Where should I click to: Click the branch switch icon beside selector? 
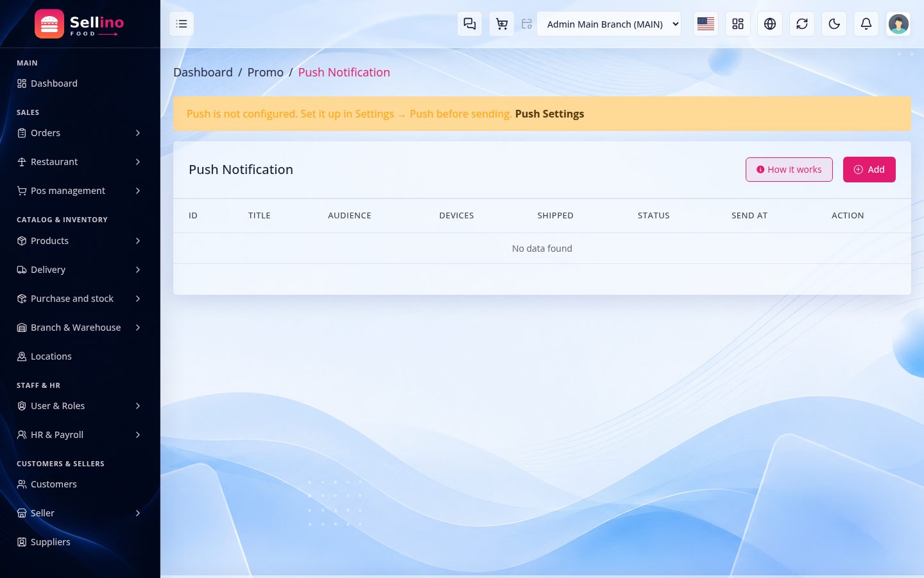click(x=527, y=24)
